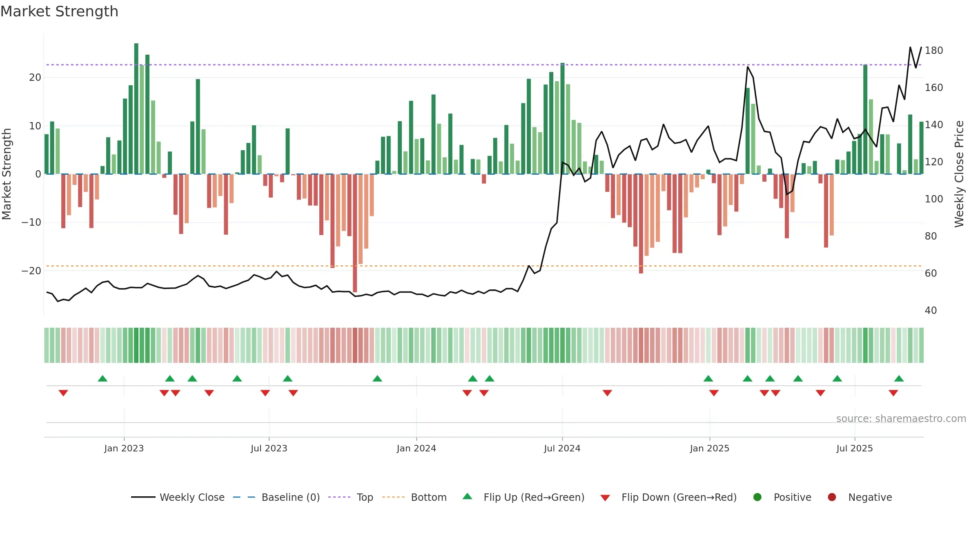Click the deepest red bar below the Bottom line
This screenshot has width=980, height=551.
pos(355,233)
